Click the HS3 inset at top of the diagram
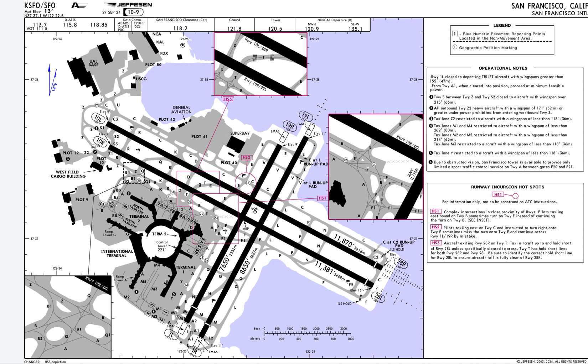Screen dimensions: 588x364 pyautogui.click(x=261, y=64)
